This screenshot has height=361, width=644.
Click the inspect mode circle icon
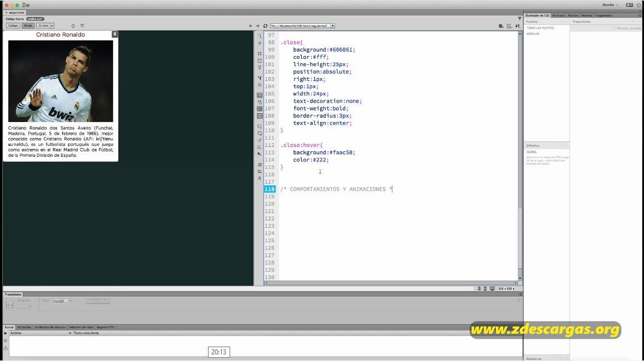(73, 26)
